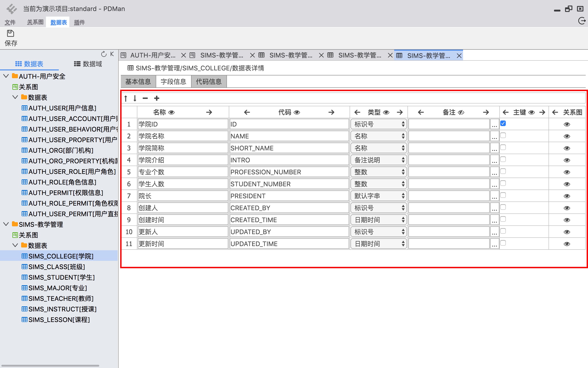Click remark field for UPDATED_BY row
The height and width of the screenshot is (368, 588).
tap(449, 232)
